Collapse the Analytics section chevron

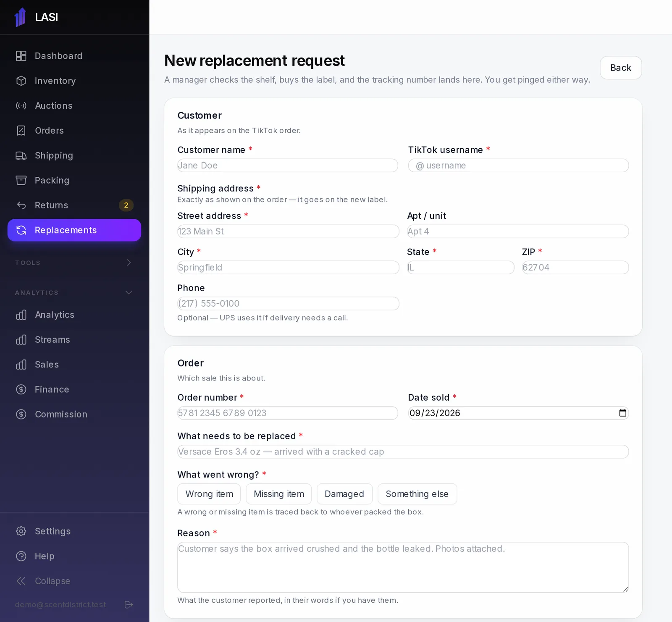pyautogui.click(x=129, y=292)
